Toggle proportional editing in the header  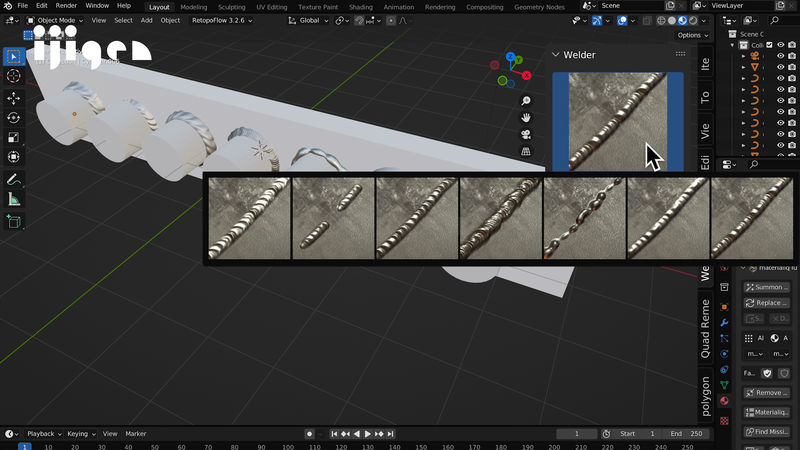click(391, 20)
